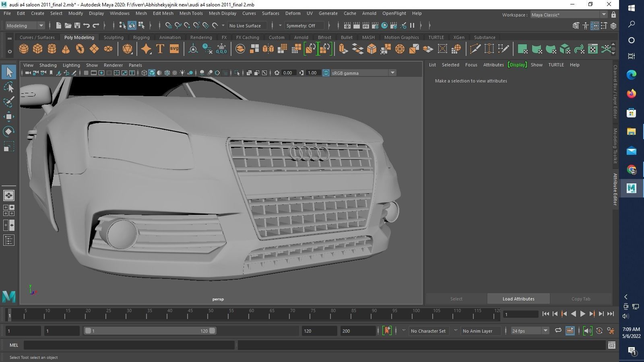This screenshot has width=644, height=362.
Task: Create a polygon cube from the shelf
Action: [x=38, y=49]
